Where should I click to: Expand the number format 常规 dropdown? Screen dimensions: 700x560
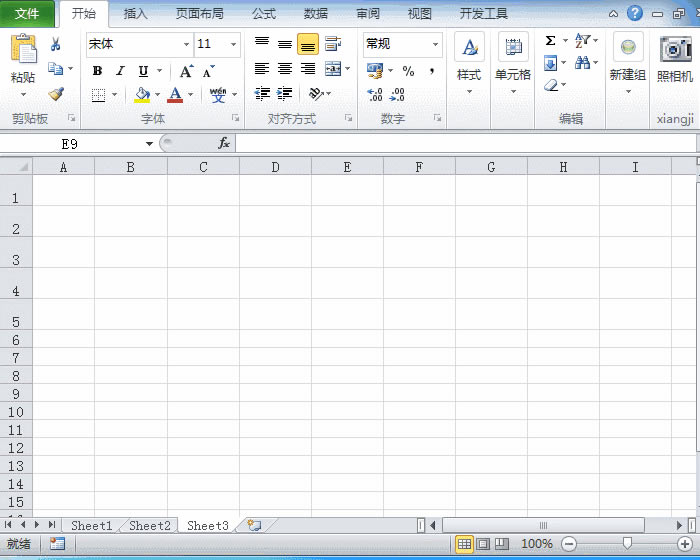(x=436, y=44)
